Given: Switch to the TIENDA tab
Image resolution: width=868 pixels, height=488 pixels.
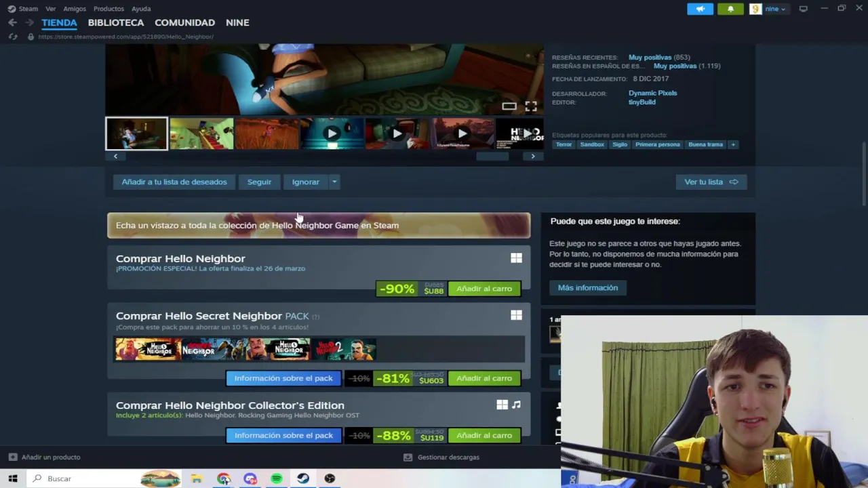Looking at the screenshot, I should (59, 22).
